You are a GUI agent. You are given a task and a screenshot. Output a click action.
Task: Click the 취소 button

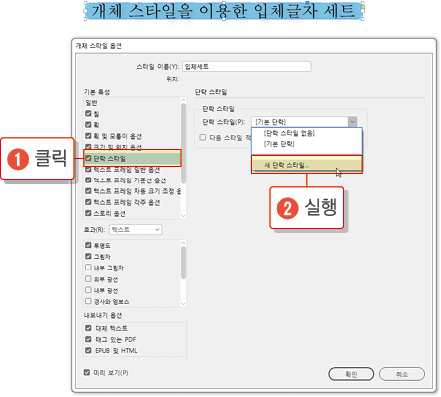point(402,374)
